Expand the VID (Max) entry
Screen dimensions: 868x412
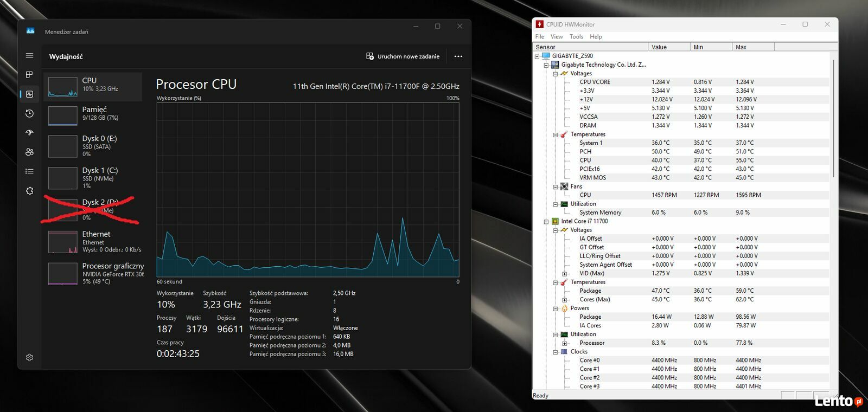click(x=564, y=274)
